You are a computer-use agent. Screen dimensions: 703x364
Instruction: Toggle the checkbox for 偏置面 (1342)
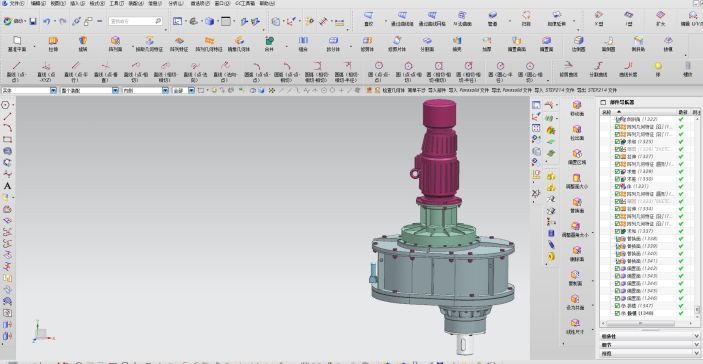[x=617, y=268]
